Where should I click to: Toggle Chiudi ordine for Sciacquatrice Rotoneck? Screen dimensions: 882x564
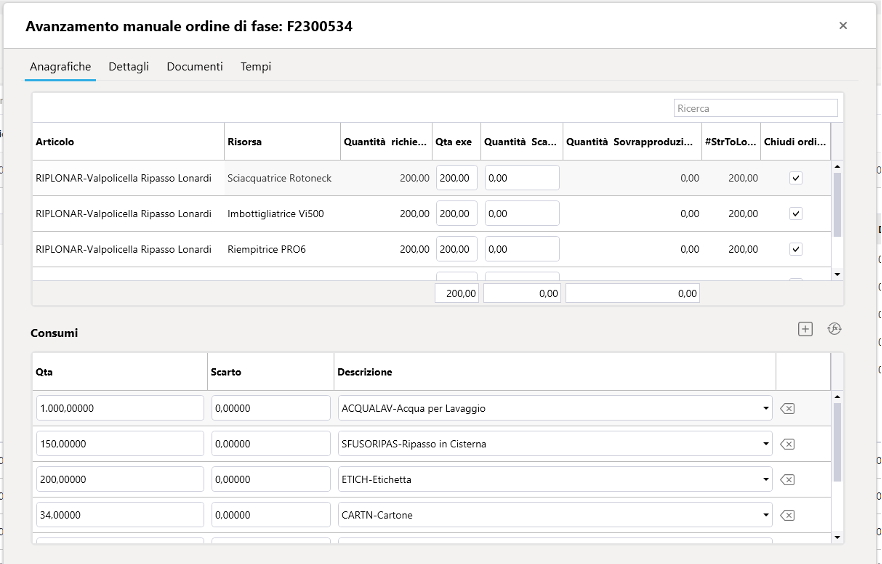click(795, 178)
